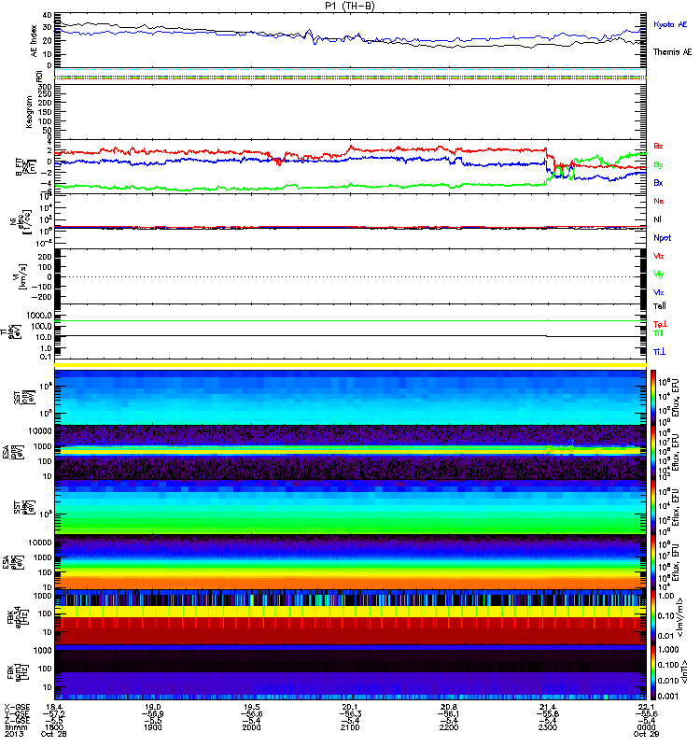Click the "Keogram" y-axis label

(x=30, y=112)
